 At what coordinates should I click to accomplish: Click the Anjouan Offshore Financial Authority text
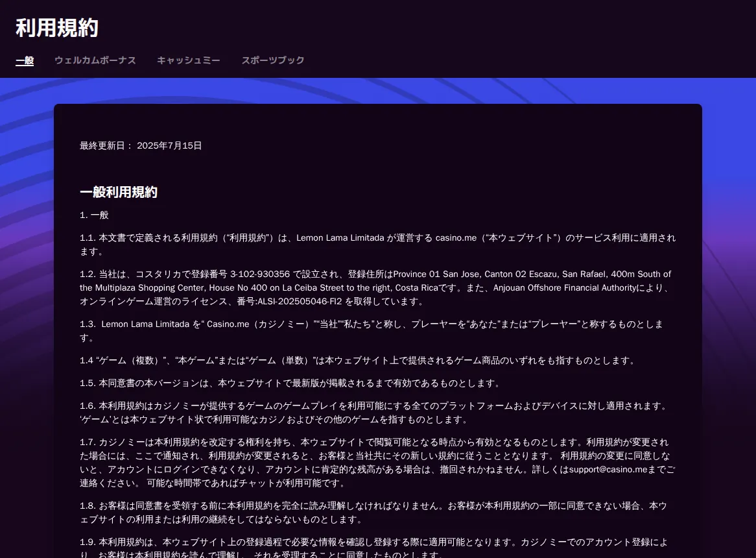tap(565, 288)
